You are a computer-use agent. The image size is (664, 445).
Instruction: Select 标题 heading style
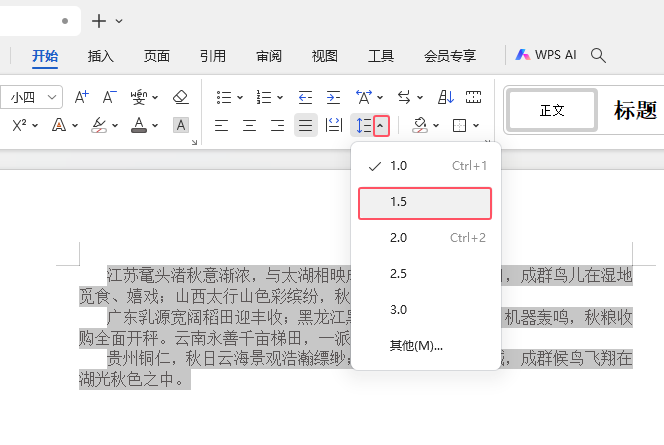click(x=635, y=111)
